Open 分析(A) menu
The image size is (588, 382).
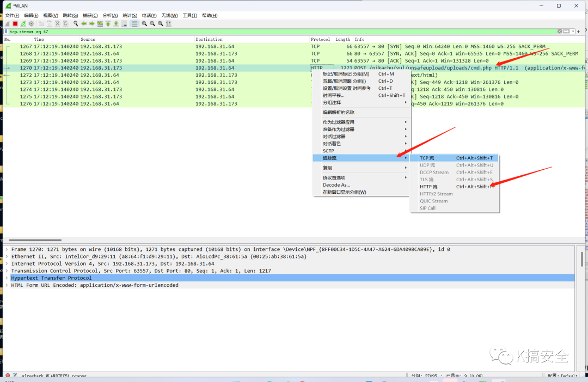(110, 15)
